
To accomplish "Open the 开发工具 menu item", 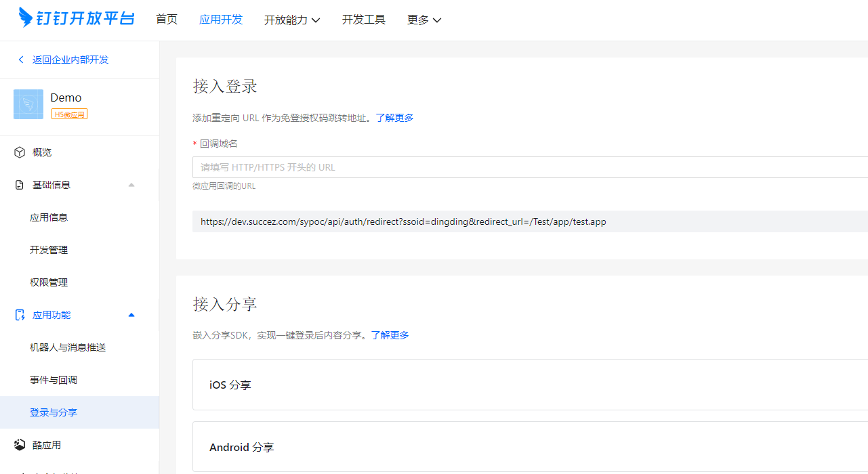I will tap(363, 20).
